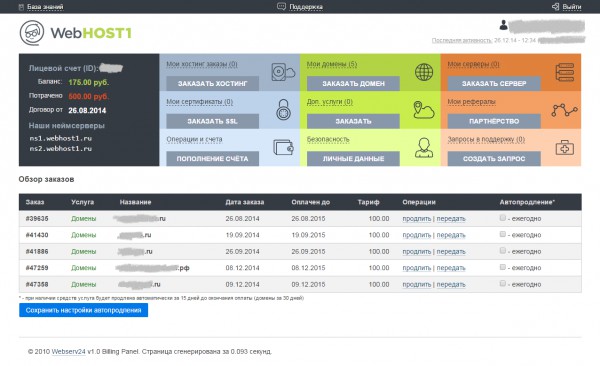600x366 pixels.
Task: Save auto-renewal settings with blue button
Action: pos(83,310)
